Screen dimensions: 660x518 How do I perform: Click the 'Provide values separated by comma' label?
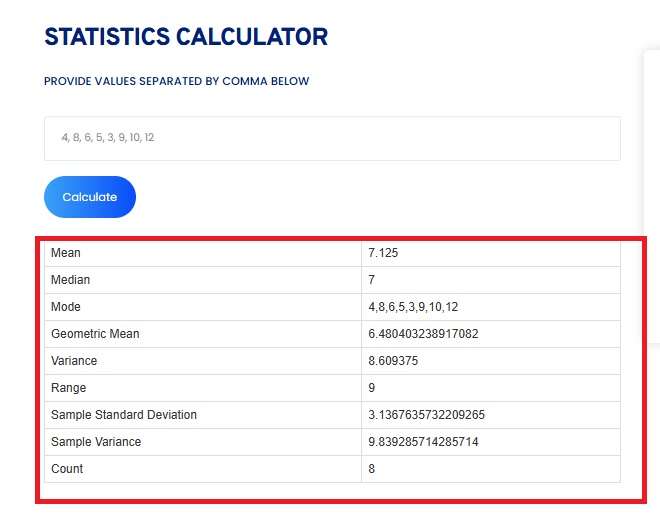click(177, 81)
